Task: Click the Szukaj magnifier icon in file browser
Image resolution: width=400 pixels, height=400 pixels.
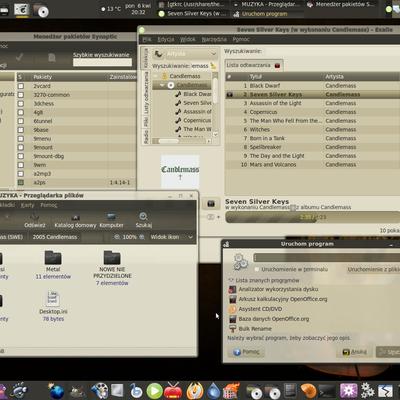Action: click(144, 217)
